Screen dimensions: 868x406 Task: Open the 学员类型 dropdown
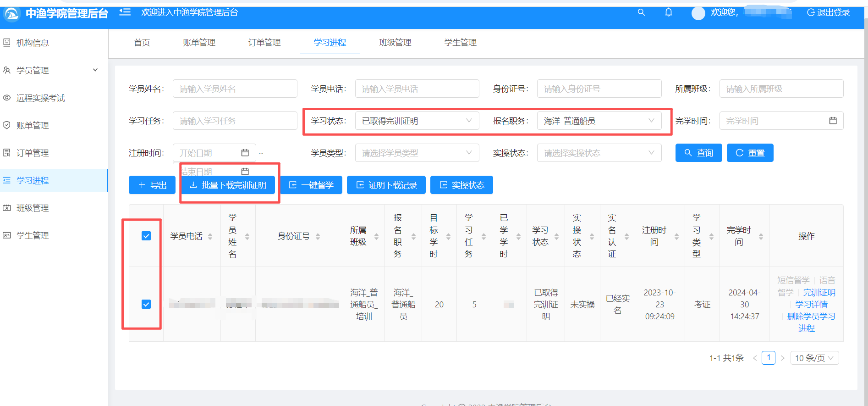[x=417, y=153]
